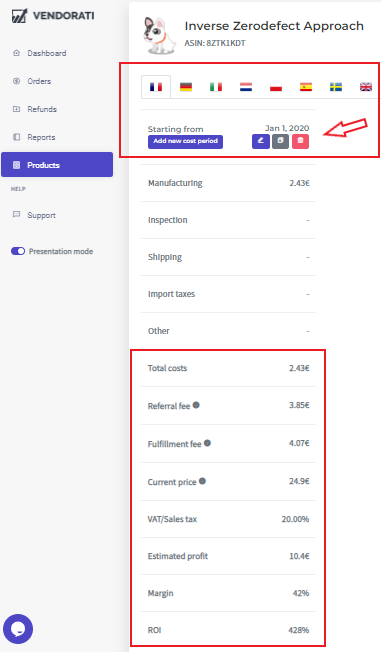Click the edit cost period pencil icon
The width and height of the screenshot is (381, 652).
[261, 141]
